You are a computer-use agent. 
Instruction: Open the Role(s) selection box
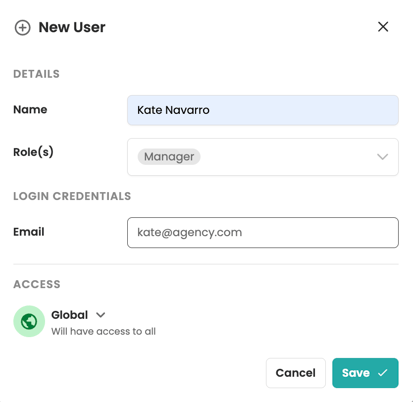pos(263,157)
